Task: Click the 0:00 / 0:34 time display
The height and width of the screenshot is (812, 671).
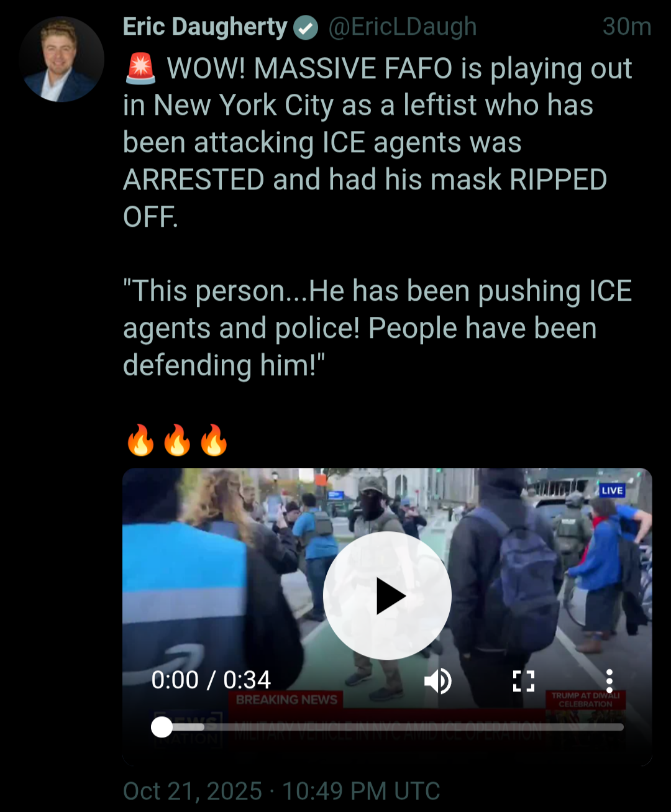Action: (211, 680)
